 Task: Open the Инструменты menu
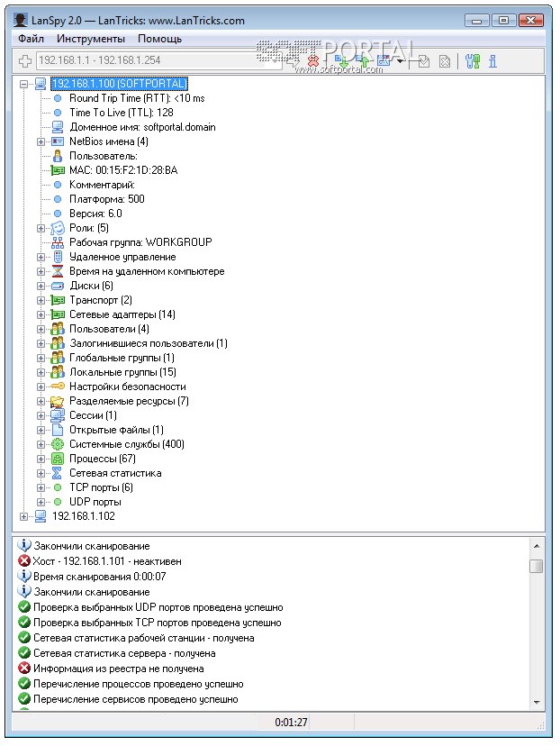pos(90,39)
